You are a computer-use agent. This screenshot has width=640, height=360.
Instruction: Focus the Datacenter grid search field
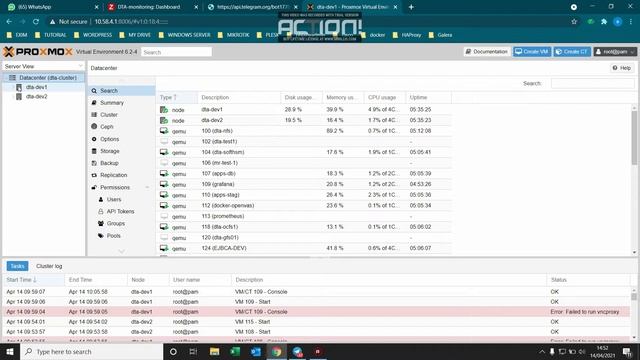(x=592, y=83)
